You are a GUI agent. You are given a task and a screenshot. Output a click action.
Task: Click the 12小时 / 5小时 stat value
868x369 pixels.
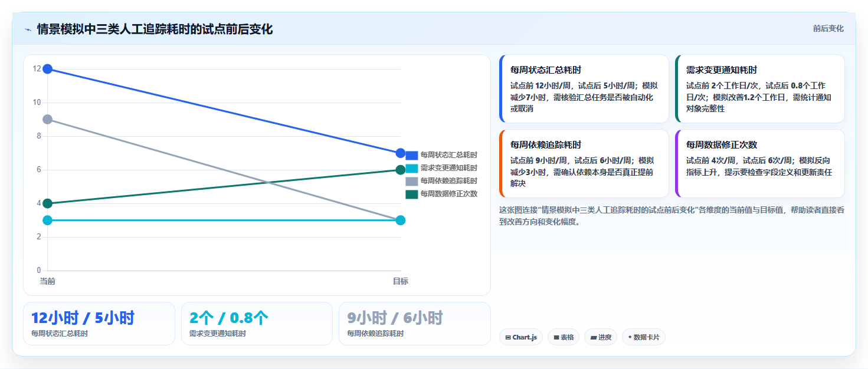click(83, 318)
